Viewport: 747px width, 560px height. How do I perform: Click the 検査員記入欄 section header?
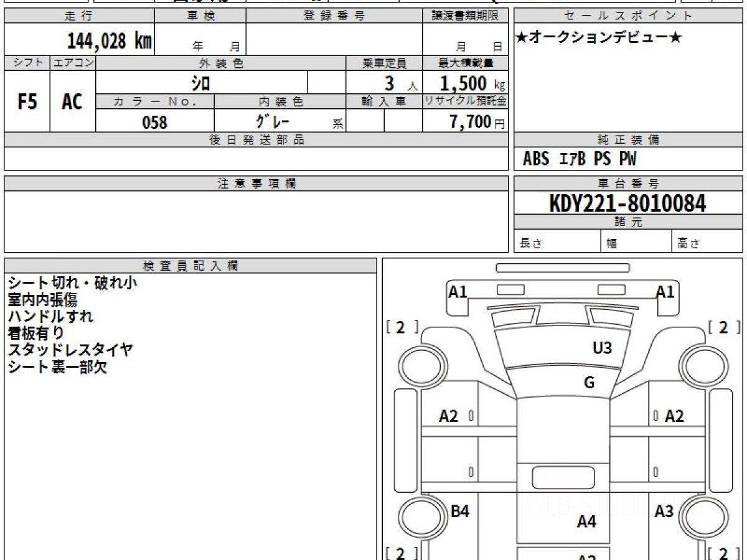pos(190,266)
